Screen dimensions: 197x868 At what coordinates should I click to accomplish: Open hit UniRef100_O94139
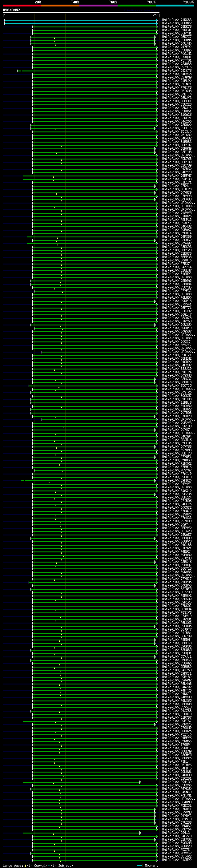(177, 782)
